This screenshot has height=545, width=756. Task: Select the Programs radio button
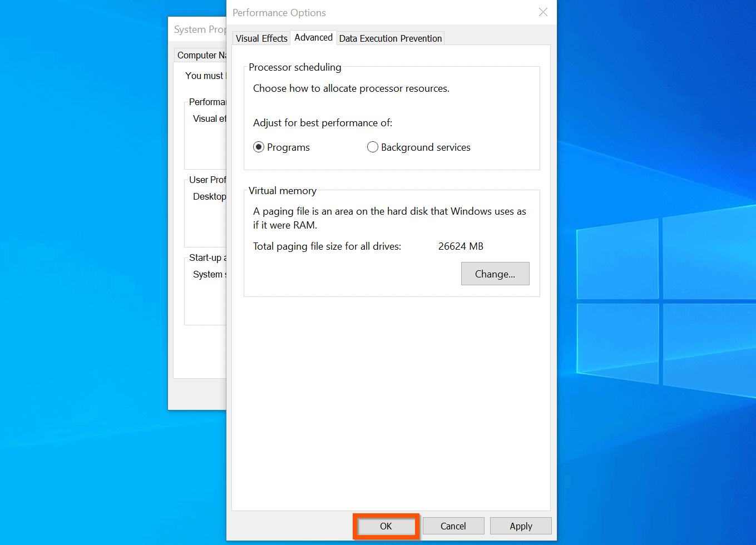point(259,147)
